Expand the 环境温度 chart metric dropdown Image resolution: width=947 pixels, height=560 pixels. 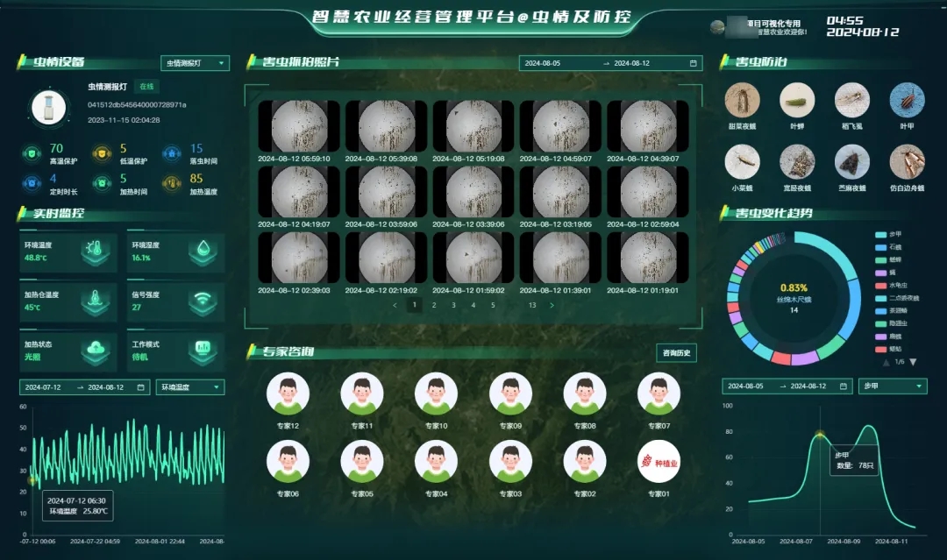(x=190, y=387)
